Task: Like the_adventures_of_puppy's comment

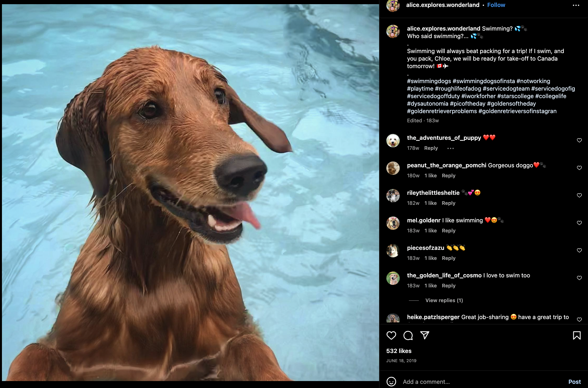Action: click(x=579, y=140)
